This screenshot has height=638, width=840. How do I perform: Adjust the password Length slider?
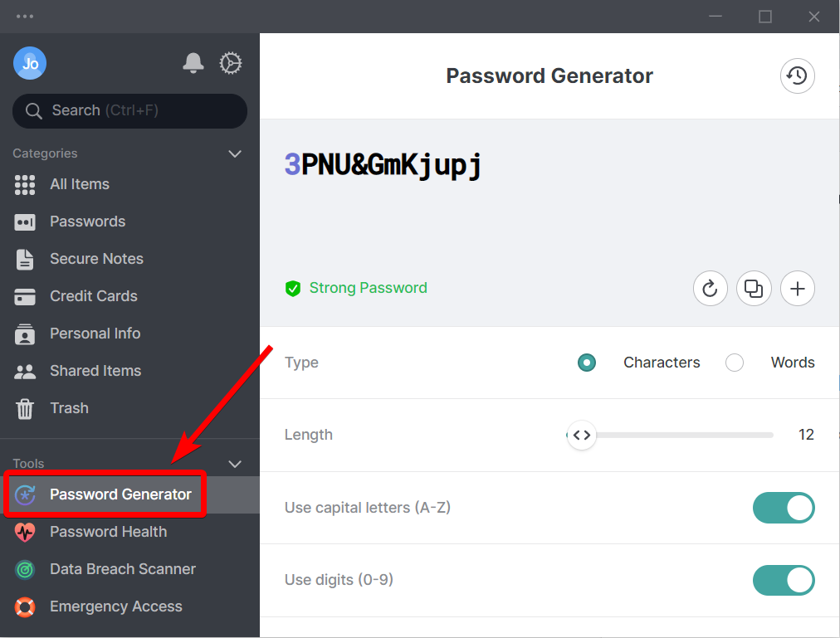[x=581, y=434]
